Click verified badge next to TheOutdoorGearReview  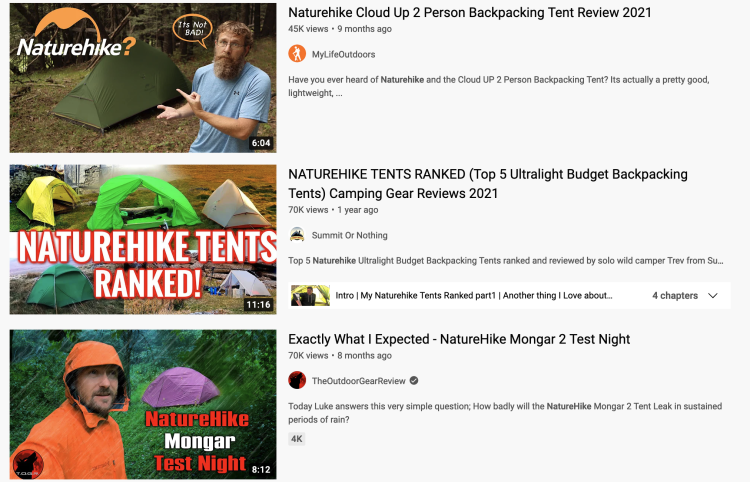coord(414,381)
